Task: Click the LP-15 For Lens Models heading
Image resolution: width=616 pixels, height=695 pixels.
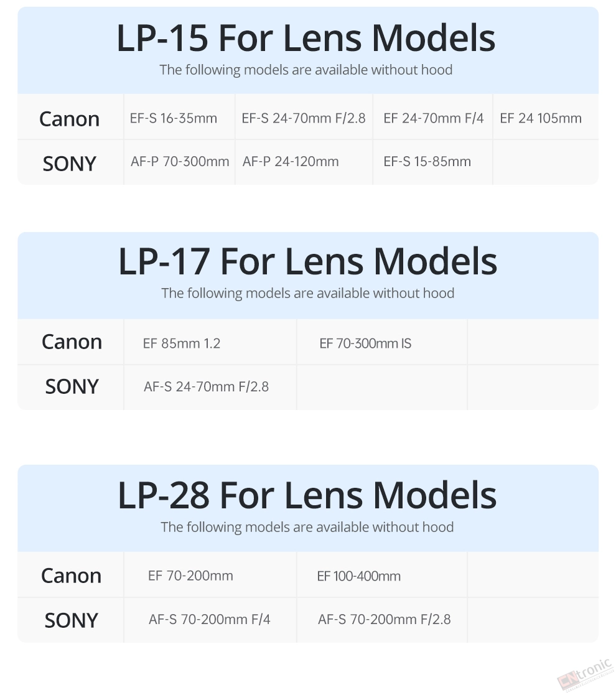Action: [x=306, y=39]
